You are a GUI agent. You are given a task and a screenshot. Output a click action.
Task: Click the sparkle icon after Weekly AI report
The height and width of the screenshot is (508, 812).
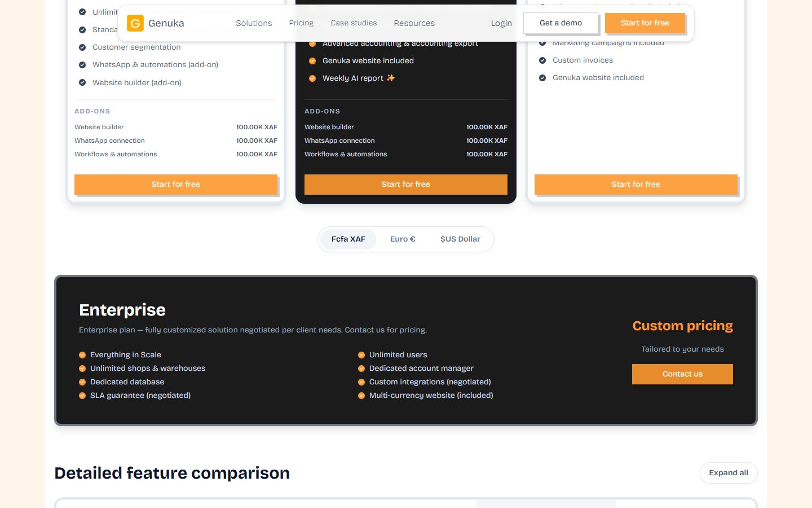391,78
